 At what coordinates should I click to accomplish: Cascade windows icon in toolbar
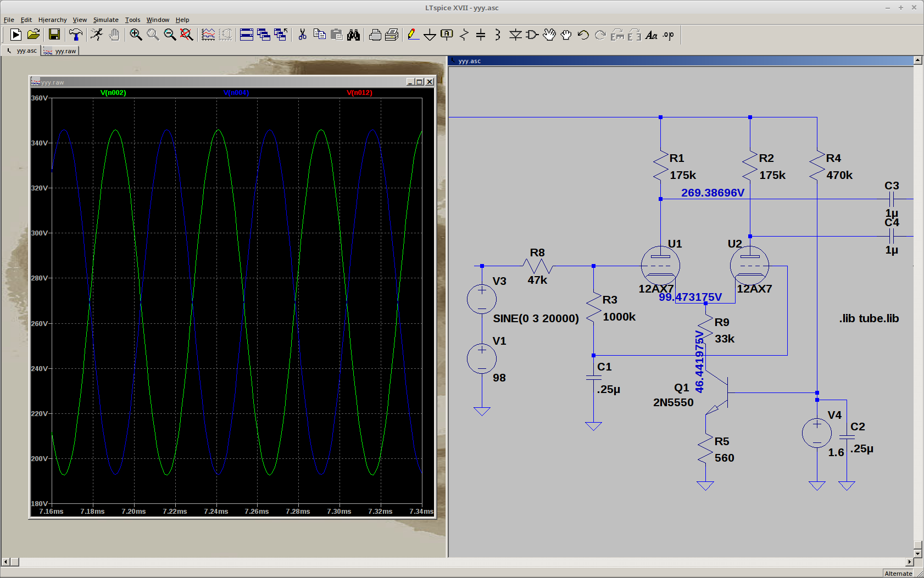click(x=264, y=35)
